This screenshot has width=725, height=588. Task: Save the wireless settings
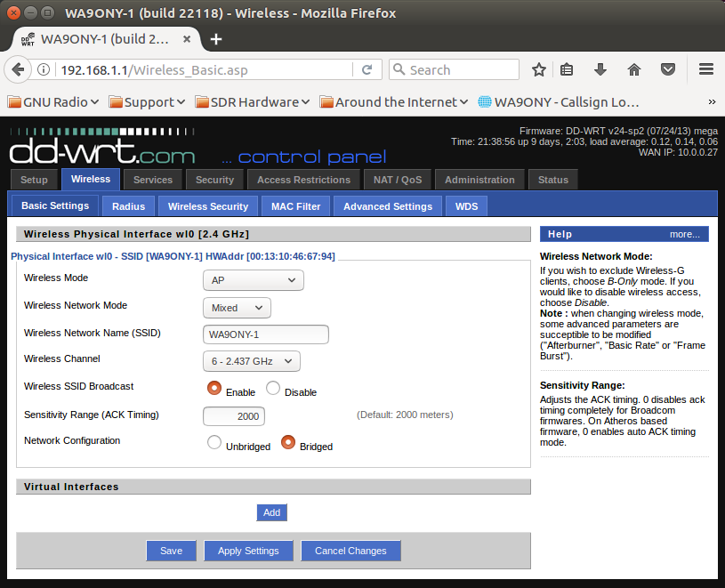pos(171,551)
